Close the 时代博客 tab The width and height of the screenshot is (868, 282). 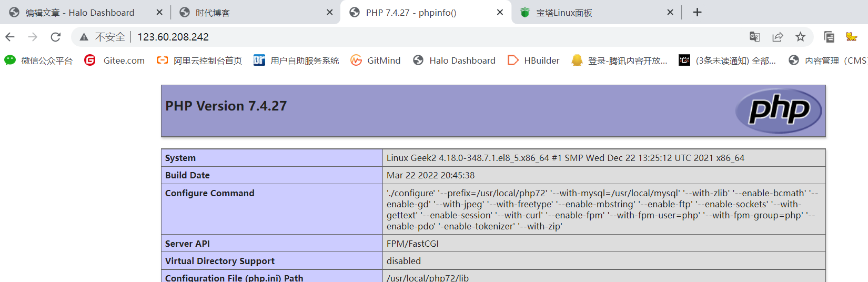tap(330, 12)
